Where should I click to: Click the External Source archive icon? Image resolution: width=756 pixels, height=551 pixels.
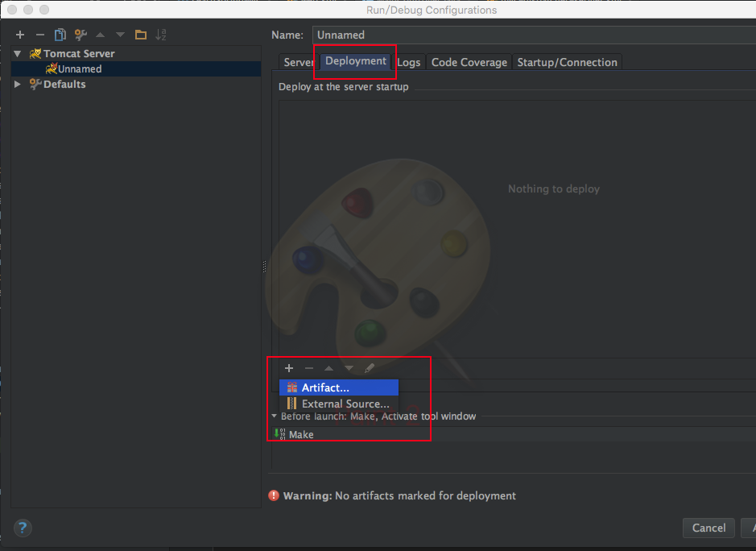(x=291, y=404)
